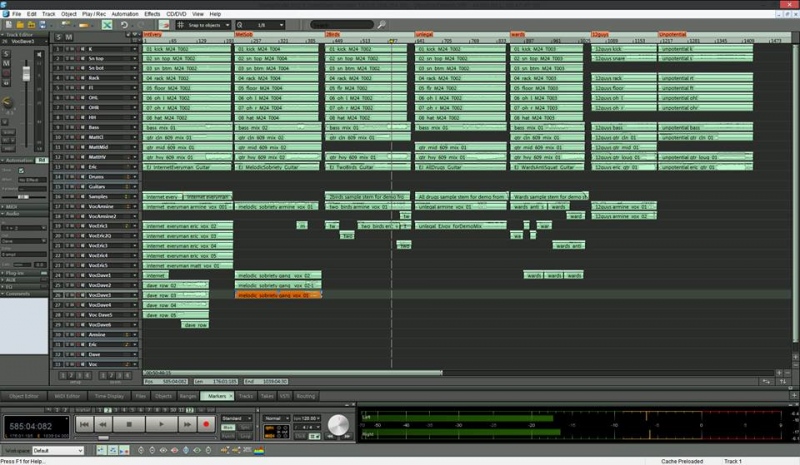Select the melodic sobriety gang vox 03 clip
The image size is (800, 465).
278,295
